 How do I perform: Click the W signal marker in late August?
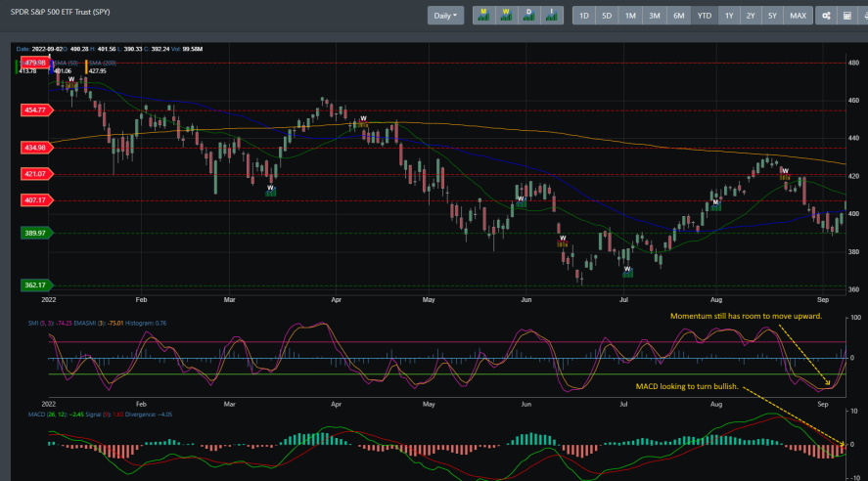[x=785, y=174]
